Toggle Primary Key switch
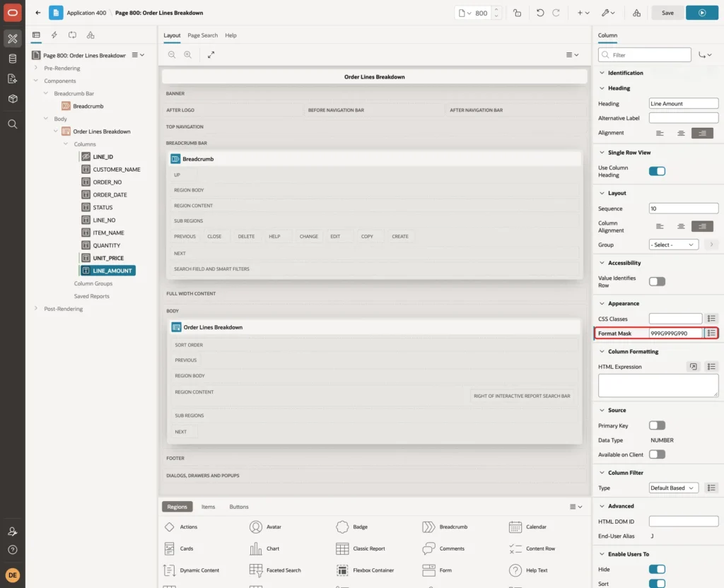 [x=657, y=425]
